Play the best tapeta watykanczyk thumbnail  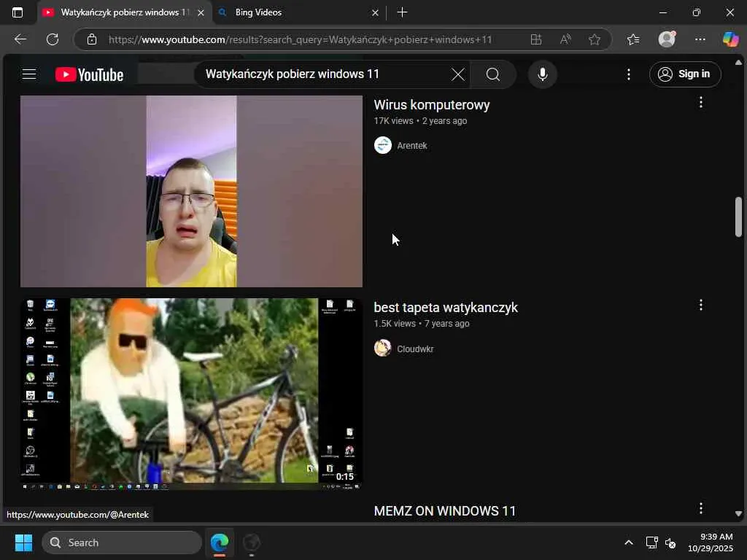click(191, 394)
